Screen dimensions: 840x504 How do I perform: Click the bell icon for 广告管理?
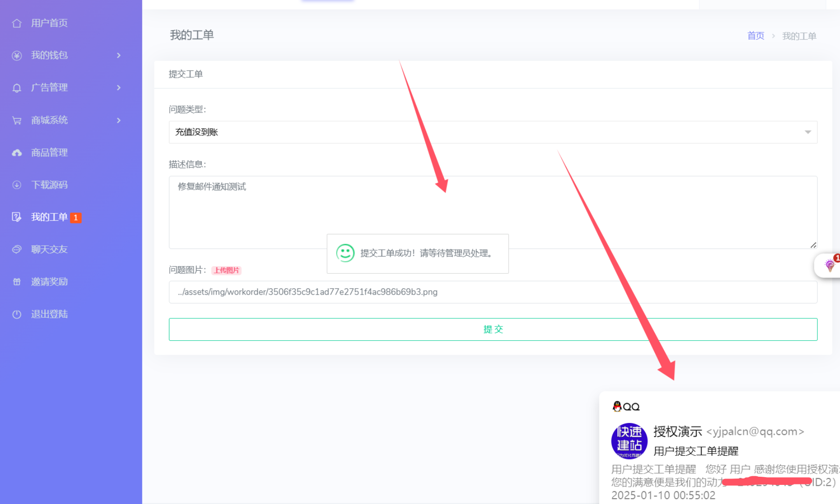tap(17, 88)
